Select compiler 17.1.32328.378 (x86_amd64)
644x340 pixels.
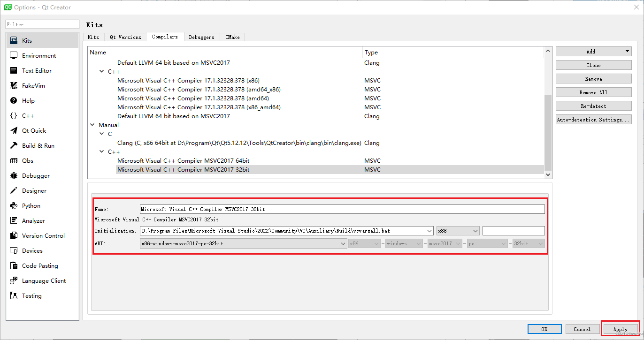coord(199,107)
